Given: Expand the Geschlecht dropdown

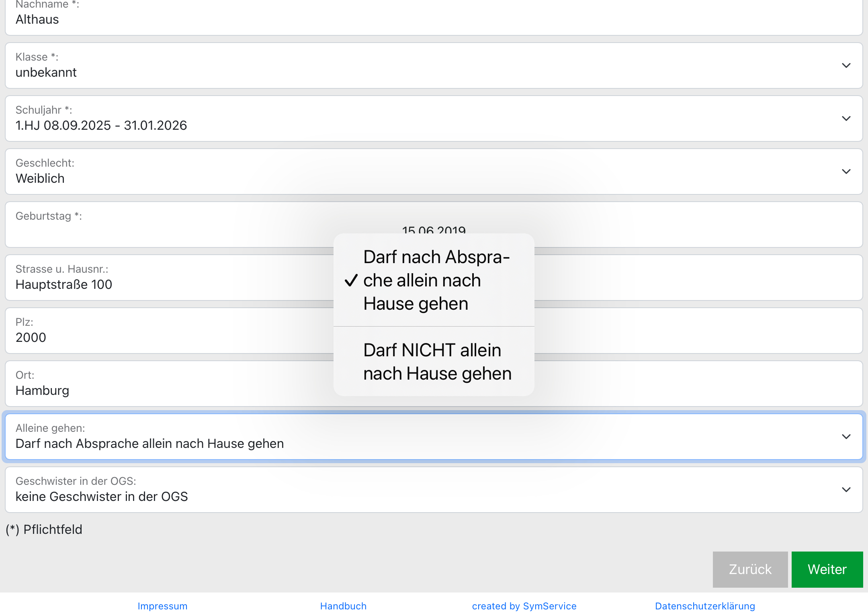Looking at the screenshot, I should pos(846,172).
